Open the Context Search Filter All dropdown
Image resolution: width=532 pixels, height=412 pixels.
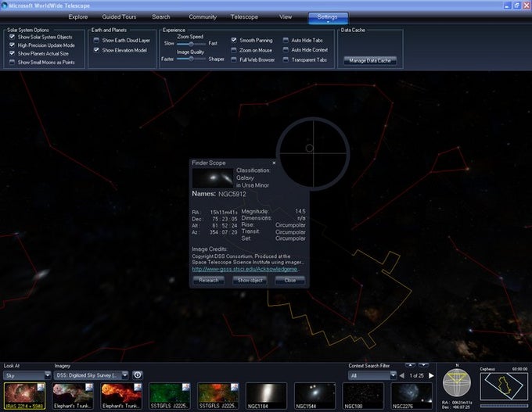(x=372, y=375)
